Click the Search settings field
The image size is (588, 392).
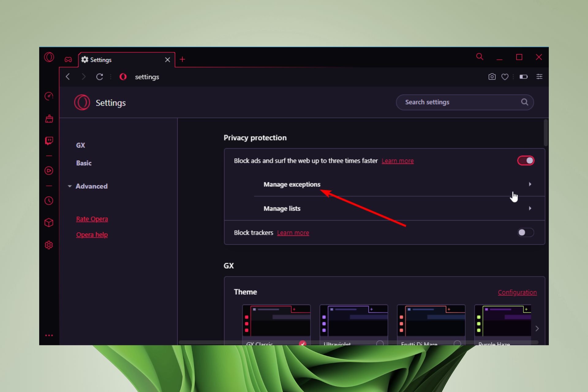tap(465, 102)
